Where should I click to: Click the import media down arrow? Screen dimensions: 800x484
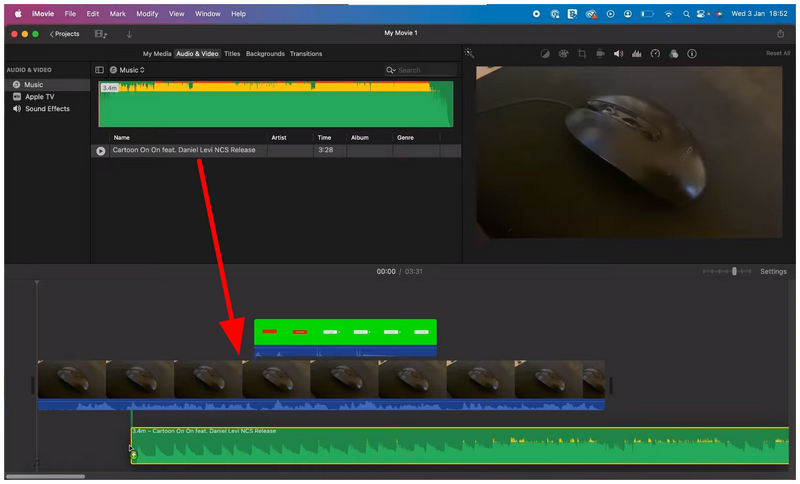click(x=129, y=34)
